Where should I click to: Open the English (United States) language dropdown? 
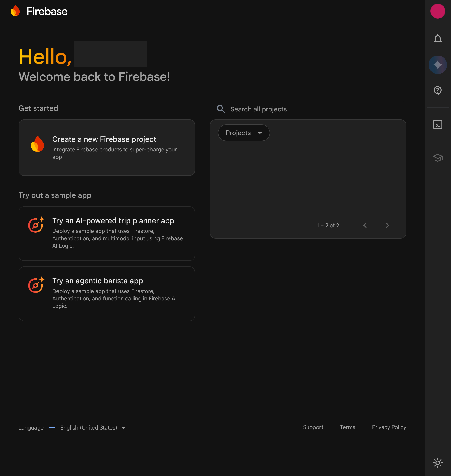coord(93,427)
